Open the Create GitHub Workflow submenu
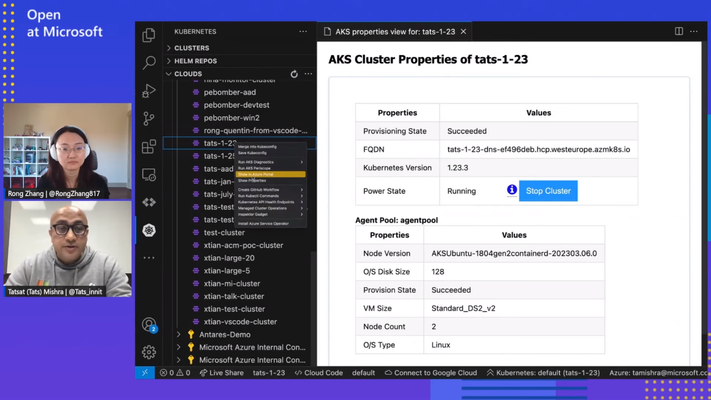The width and height of the screenshot is (711, 400). 270,190
